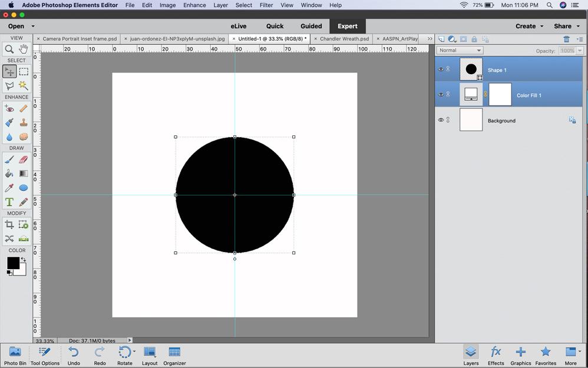Open the Filter menu

pos(266,5)
